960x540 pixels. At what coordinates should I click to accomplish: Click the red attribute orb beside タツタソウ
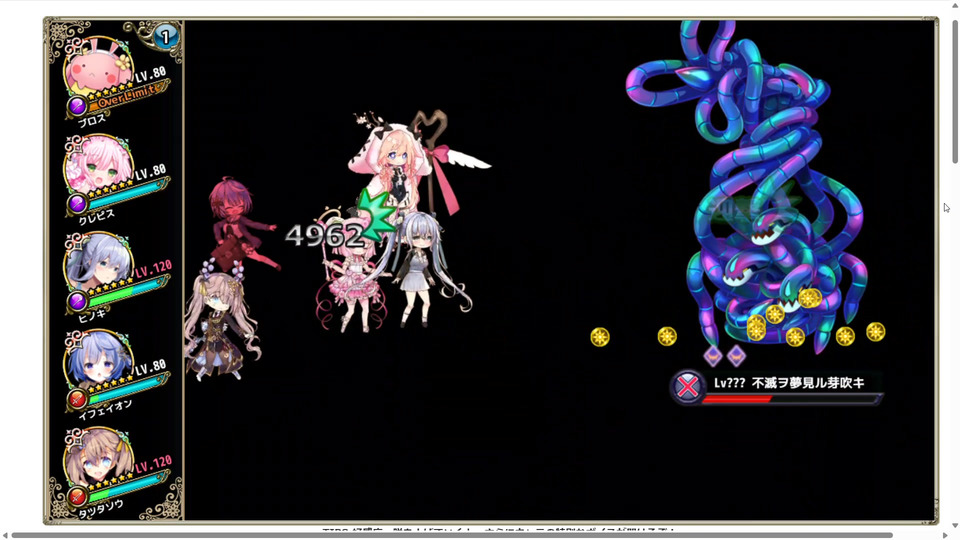(77, 496)
